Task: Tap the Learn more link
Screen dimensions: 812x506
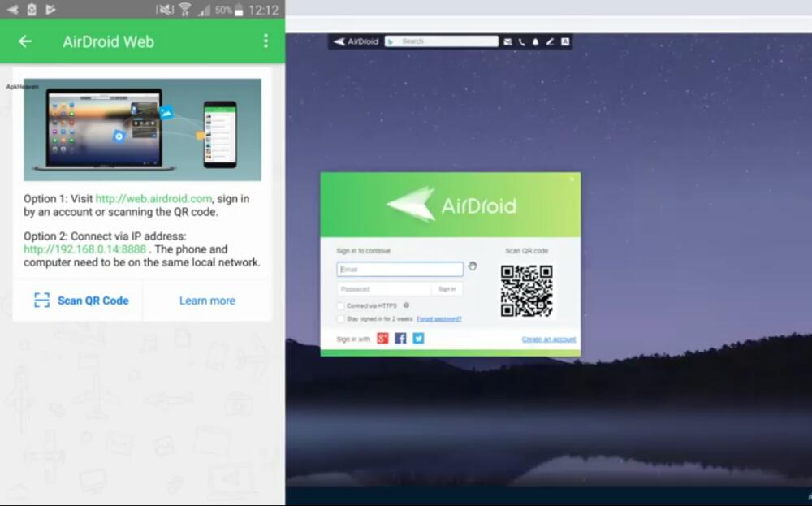Action: pos(207,301)
